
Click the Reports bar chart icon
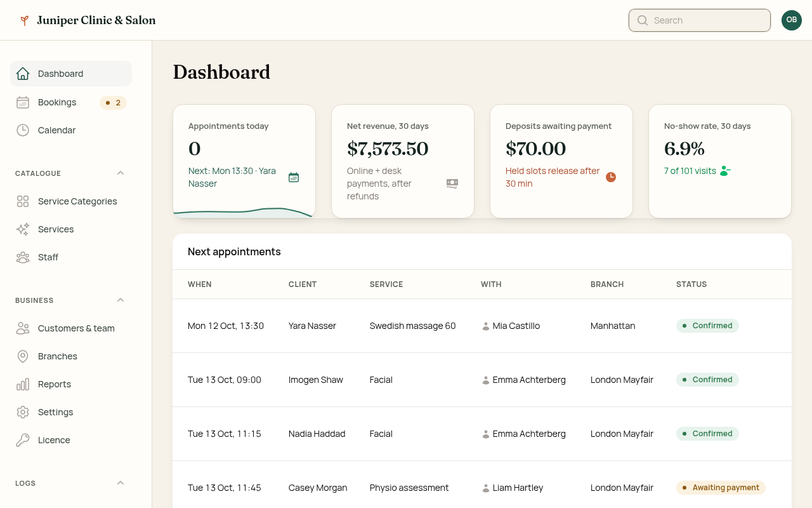(x=23, y=384)
